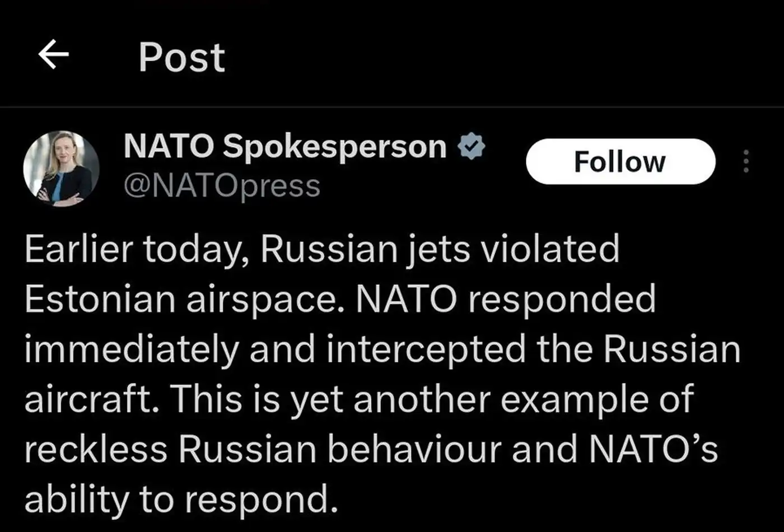784x532 pixels.
Task: Click "NATO's" at end of fifth line
Action: [x=652, y=449]
